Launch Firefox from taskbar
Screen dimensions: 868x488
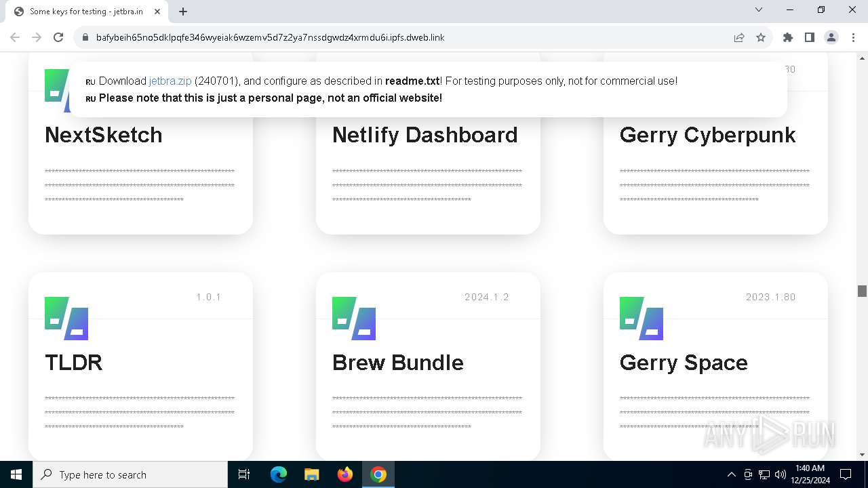(345, 474)
